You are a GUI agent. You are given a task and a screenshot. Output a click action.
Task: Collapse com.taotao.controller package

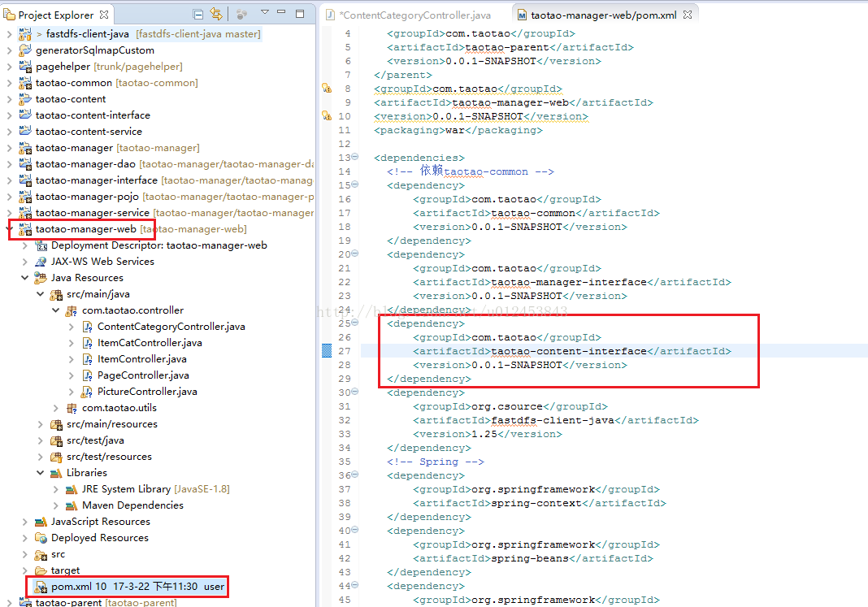[x=55, y=310]
